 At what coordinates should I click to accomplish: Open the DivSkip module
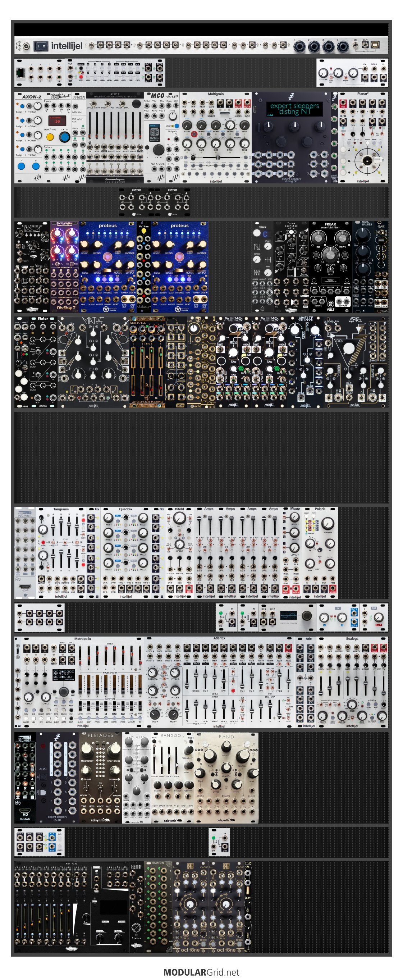pos(65,267)
